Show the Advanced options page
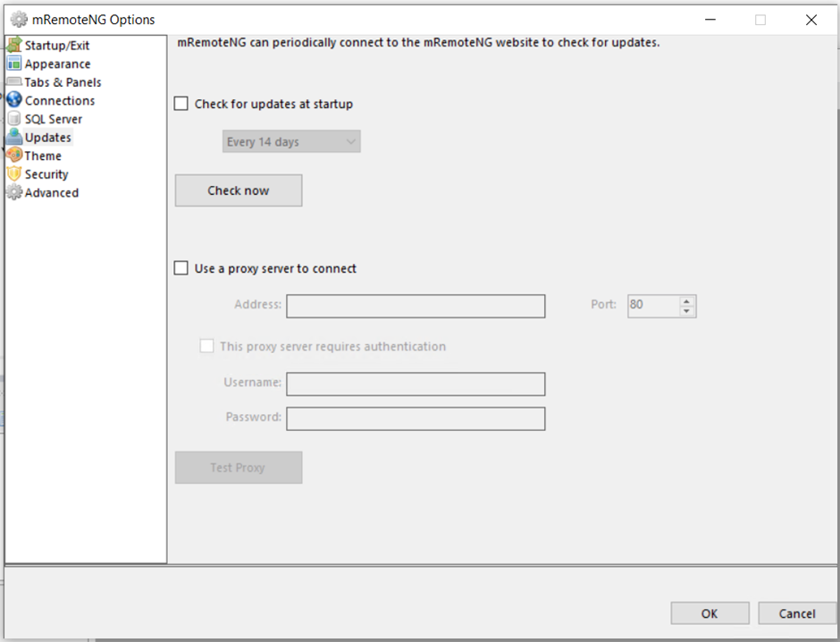This screenshot has height=642, width=840. click(x=52, y=192)
